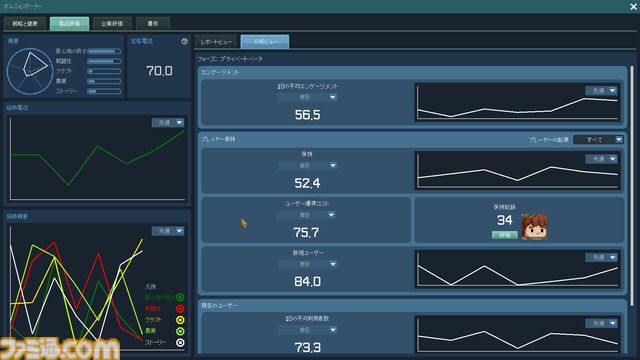Click the 73.3 average users value
This screenshot has height=360, width=640.
[x=307, y=347]
